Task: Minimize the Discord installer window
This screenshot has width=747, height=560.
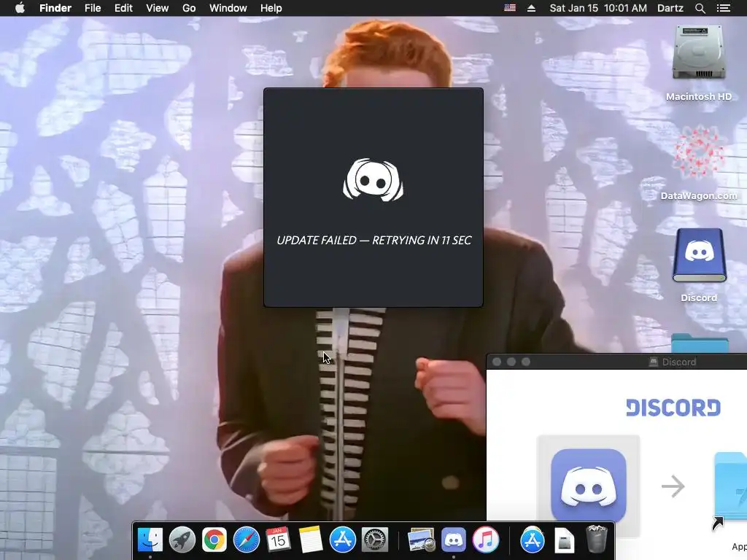Action: [x=511, y=362]
